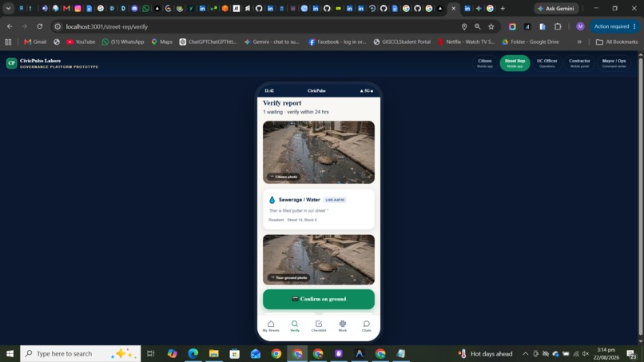
Task: Click the Sewerage / Water droplet icon
Action: [x=272, y=200]
